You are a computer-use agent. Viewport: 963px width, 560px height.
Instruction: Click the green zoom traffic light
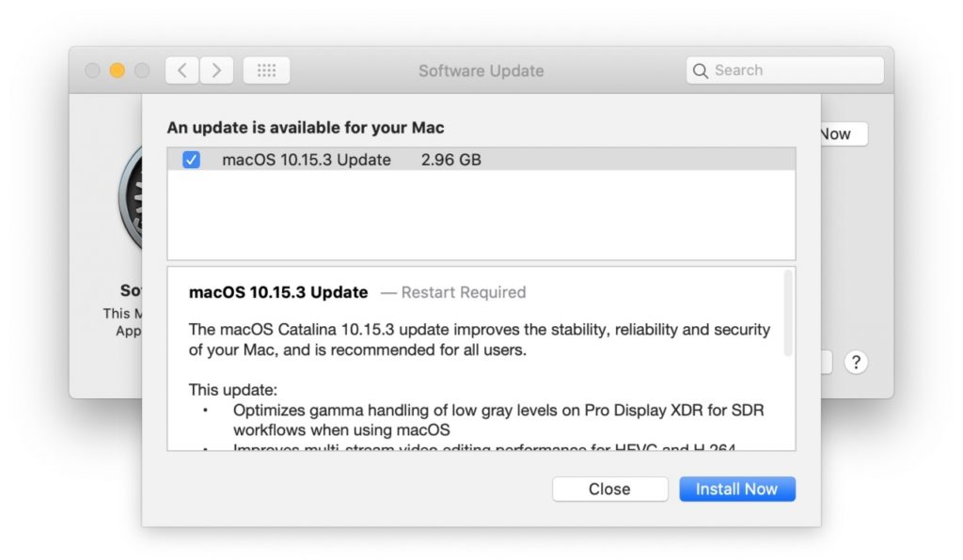(x=142, y=70)
